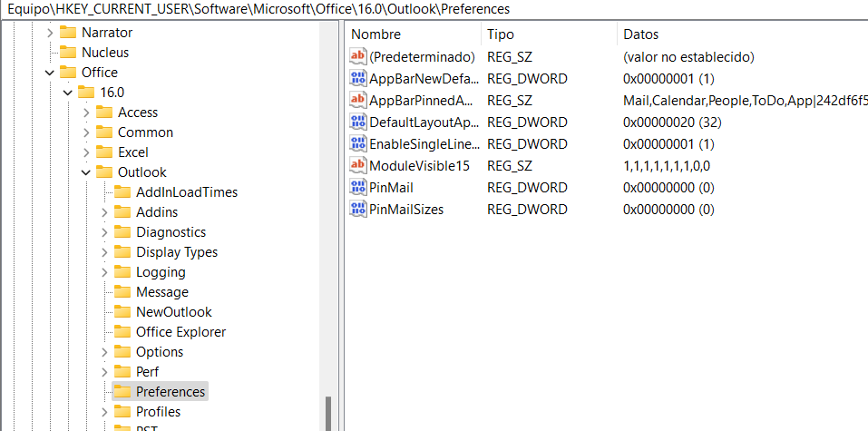
Task: Select the EnableSingleLine... value name
Action: point(424,144)
